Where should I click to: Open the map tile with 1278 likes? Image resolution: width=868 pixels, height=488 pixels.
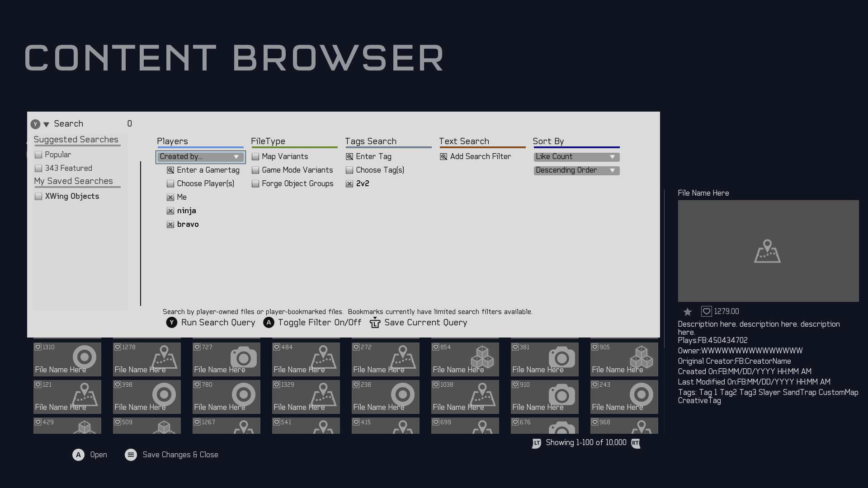click(147, 359)
